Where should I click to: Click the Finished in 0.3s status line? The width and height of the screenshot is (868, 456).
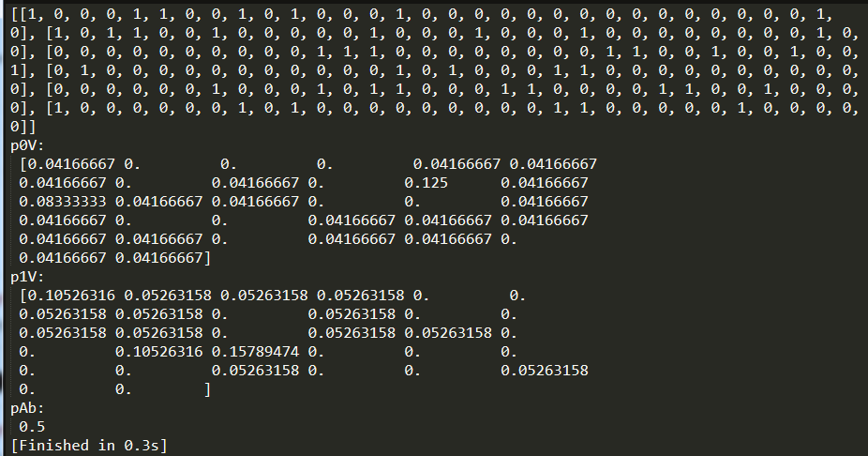[89, 445]
